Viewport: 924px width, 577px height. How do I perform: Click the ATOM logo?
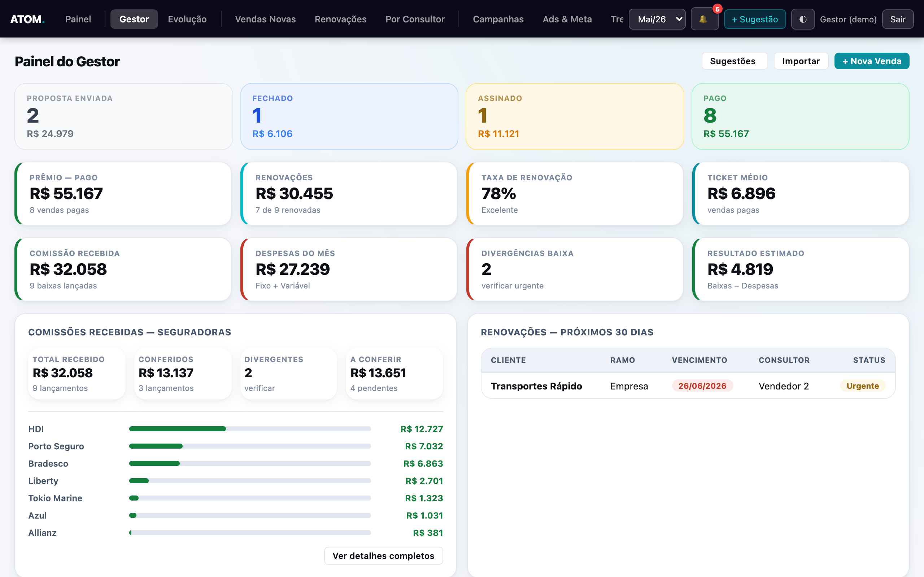27,19
